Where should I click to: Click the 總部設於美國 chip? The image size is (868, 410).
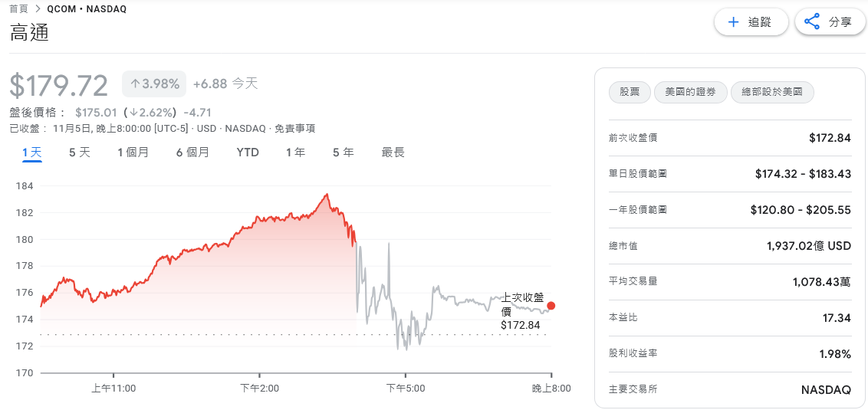pos(772,93)
